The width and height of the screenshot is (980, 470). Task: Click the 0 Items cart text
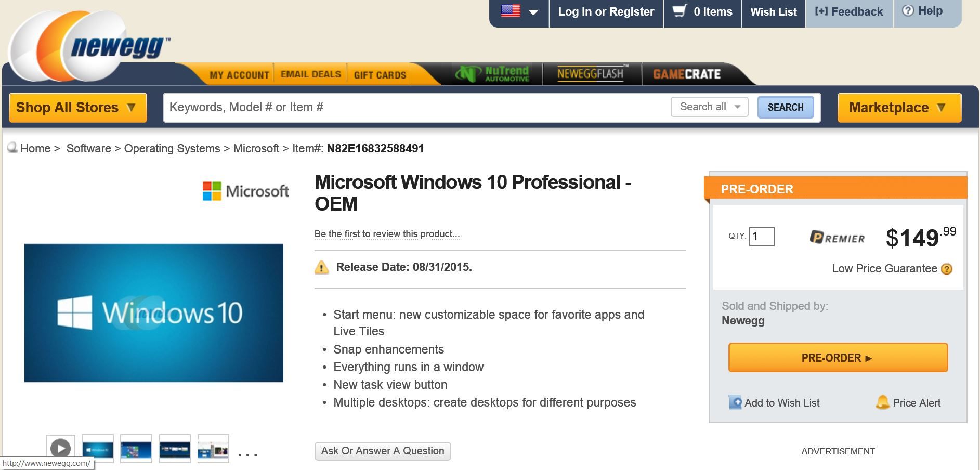(x=713, y=11)
